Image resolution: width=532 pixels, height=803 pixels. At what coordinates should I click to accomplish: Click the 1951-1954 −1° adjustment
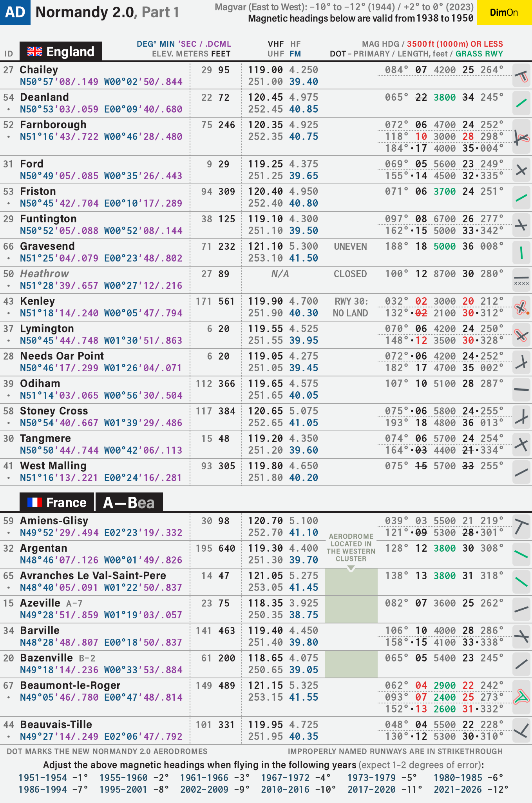(x=53, y=778)
